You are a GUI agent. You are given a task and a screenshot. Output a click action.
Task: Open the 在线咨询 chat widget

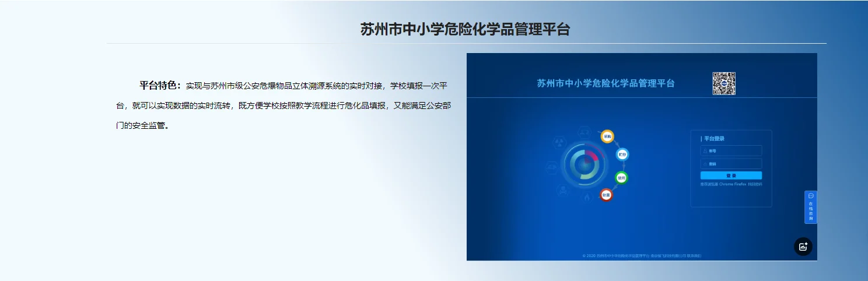click(810, 207)
